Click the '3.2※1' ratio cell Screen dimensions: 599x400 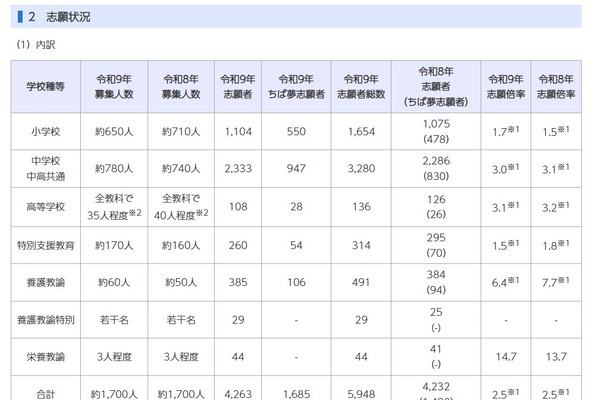coord(556,207)
